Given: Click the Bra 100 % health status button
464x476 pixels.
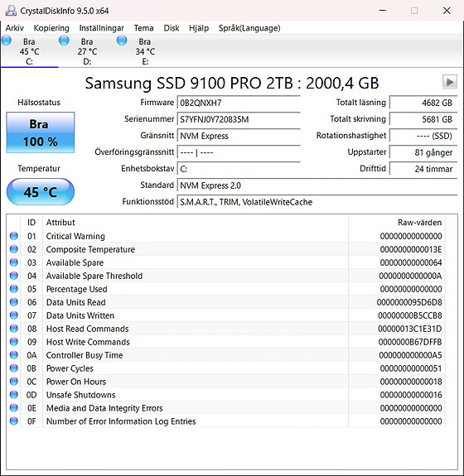Looking at the screenshot, I should click(41, 132).
